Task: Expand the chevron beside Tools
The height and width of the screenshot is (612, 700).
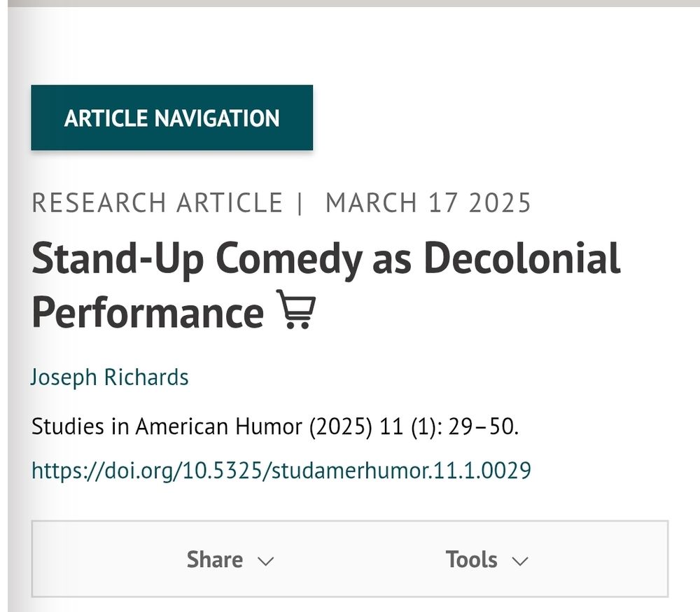Action: (x=520, y=561)
